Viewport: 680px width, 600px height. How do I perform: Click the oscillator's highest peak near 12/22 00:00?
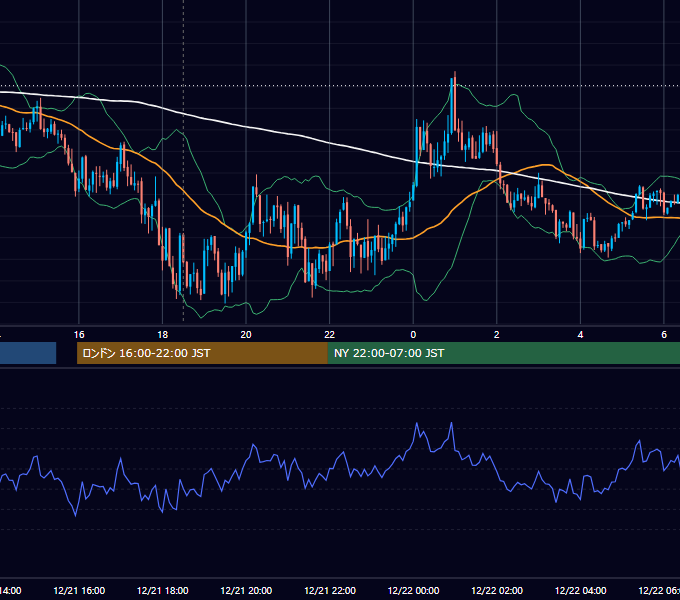coord(417,424)
